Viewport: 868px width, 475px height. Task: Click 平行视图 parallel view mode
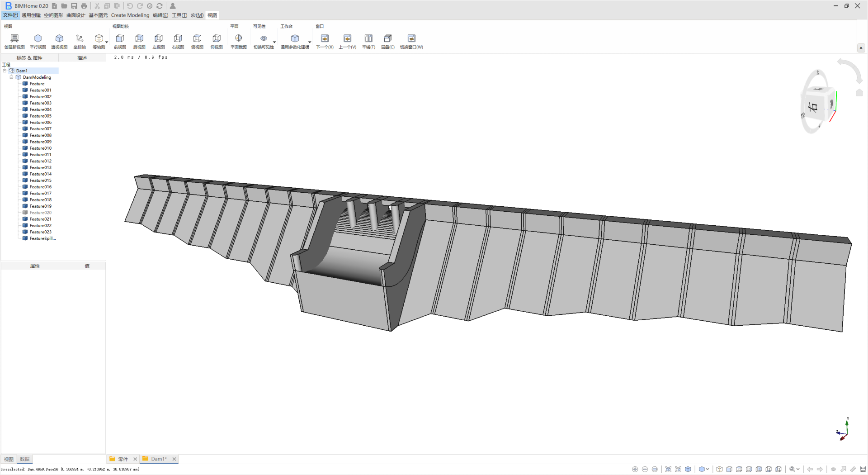[38, 39]
